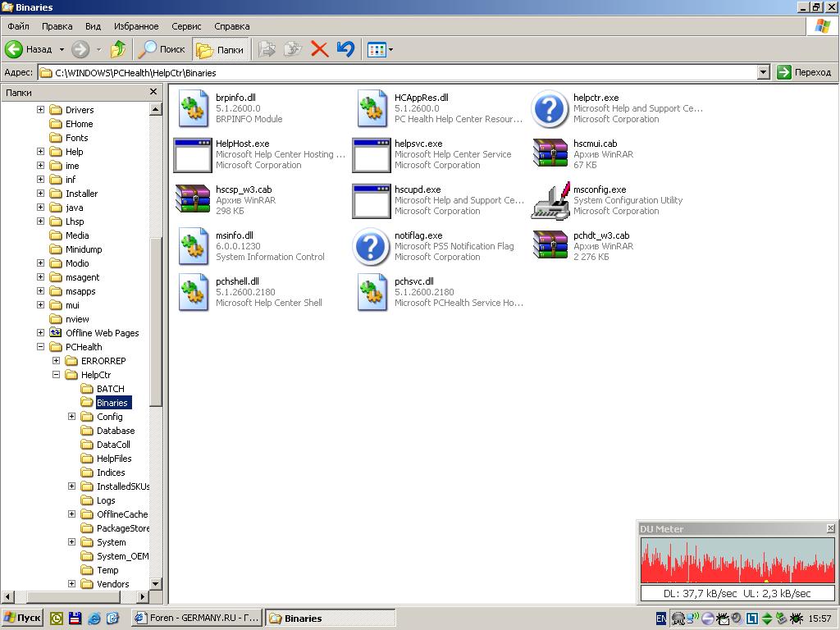Screen dimensions: 840x630
Task: Collapse the PCHealth folder node
Action: (40, 347)
